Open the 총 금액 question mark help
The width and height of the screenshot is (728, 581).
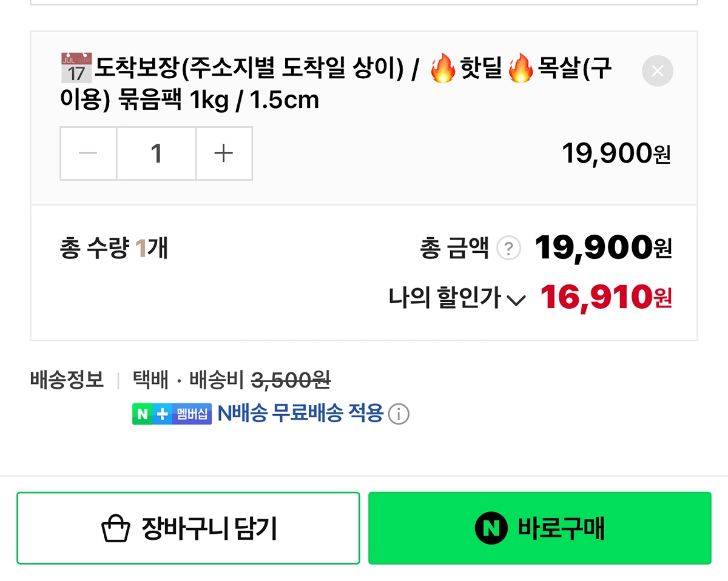(508, 249)
